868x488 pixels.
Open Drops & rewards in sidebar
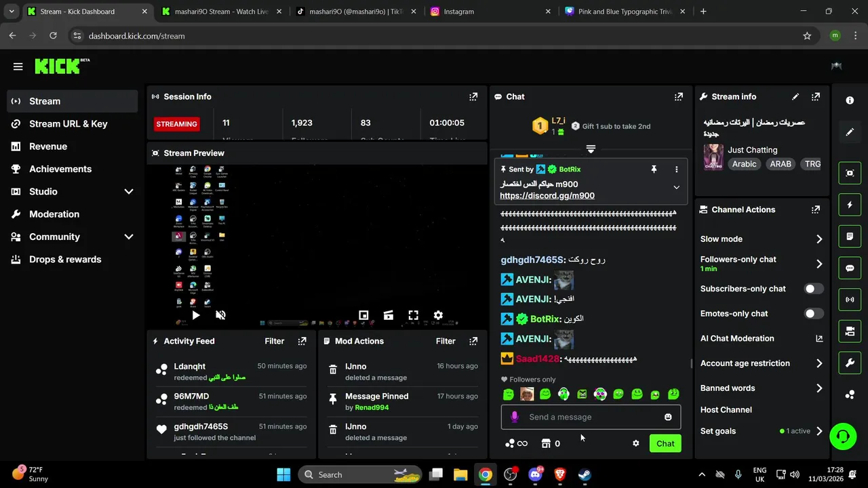[x=73, y=260]
